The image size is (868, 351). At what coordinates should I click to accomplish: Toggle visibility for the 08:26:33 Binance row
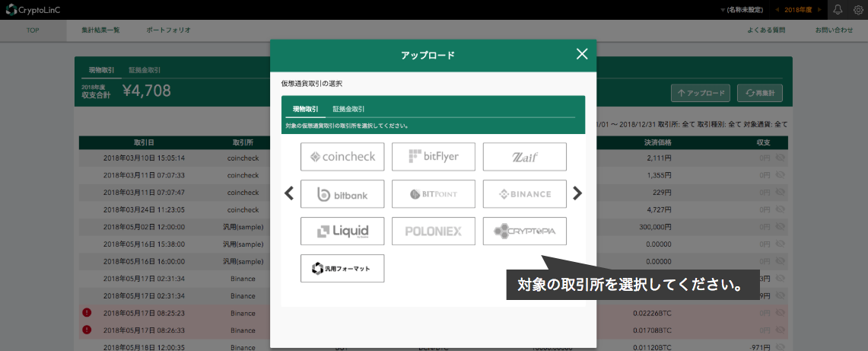781,330
